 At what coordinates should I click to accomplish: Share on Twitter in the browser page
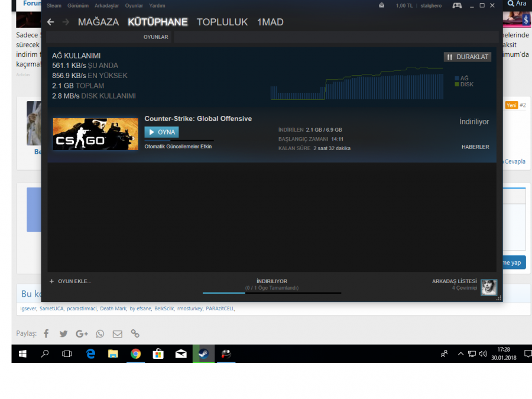(x=63, y=334)
